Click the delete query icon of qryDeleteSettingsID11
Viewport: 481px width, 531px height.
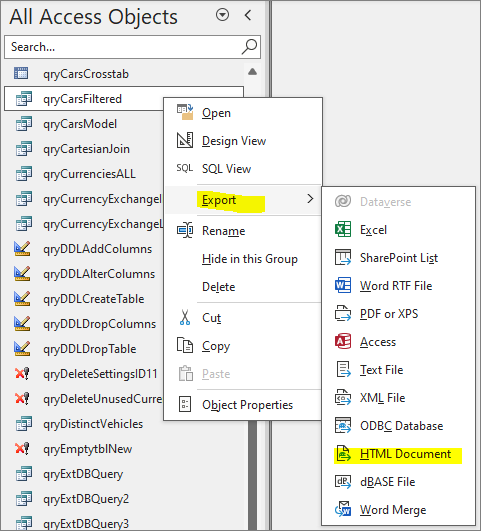tap(22, 373)
